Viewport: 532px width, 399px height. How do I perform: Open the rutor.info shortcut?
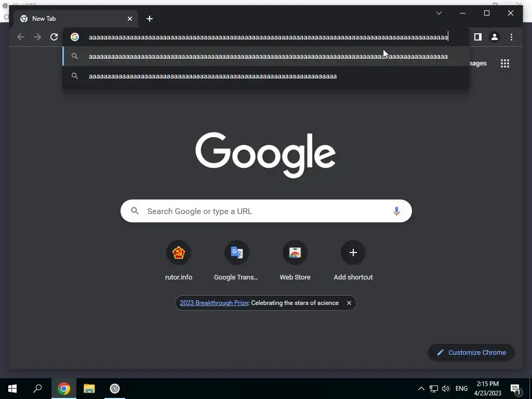tap(179, 252)
